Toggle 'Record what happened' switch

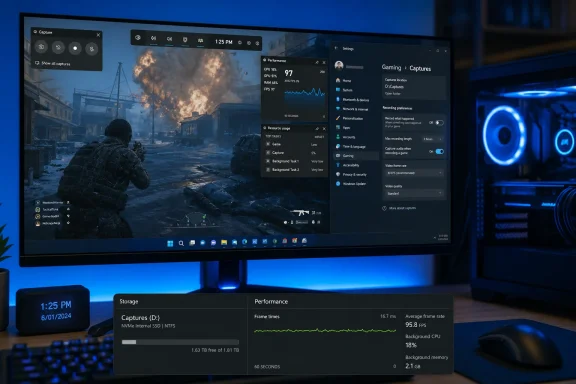439,123
